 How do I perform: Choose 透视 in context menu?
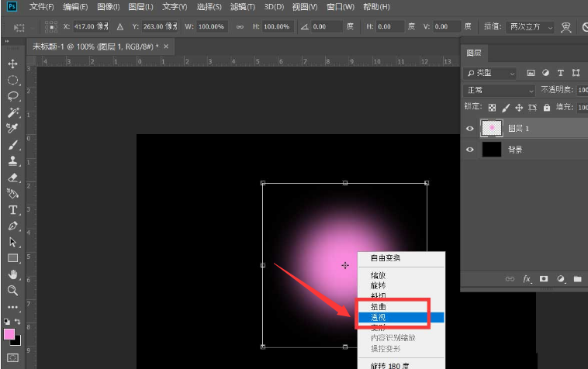(x=401, y=317)
